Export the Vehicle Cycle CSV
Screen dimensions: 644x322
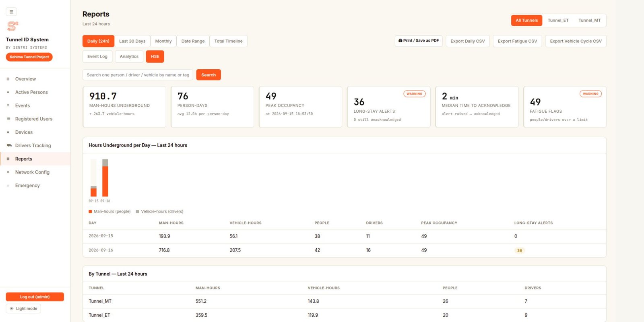pos(576,41)
